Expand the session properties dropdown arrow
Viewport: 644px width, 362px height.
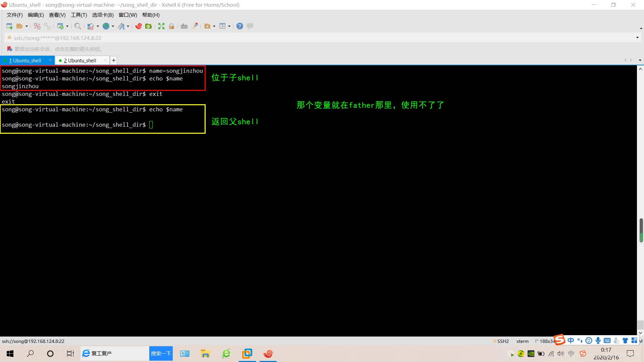[67, 26]
